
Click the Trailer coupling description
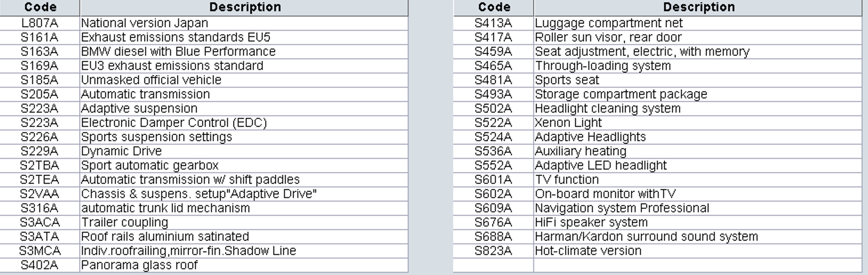124,222
